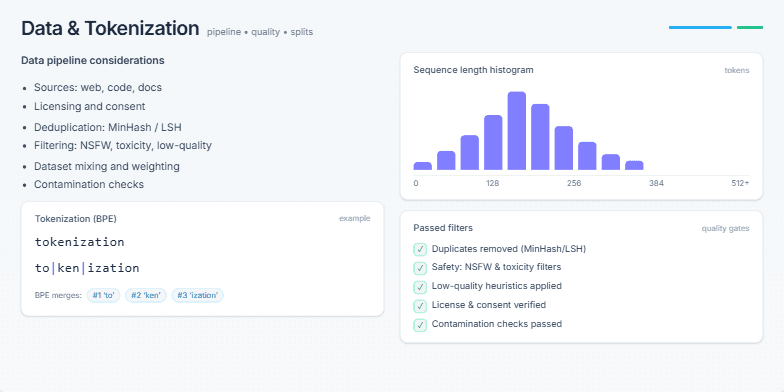The width and height of the screenshot is (784, 392).
Task: Click the unsplit word 'tokenization'
Action: tap(80, 242)
